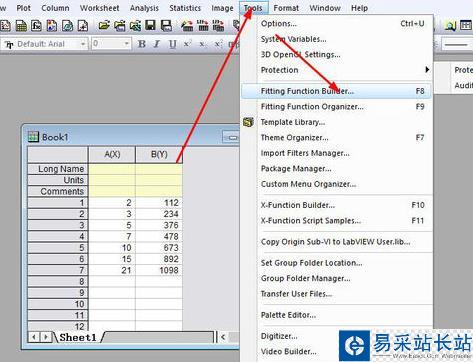
Task: Click the Open Template folder icon
Action: pos(120,26)
